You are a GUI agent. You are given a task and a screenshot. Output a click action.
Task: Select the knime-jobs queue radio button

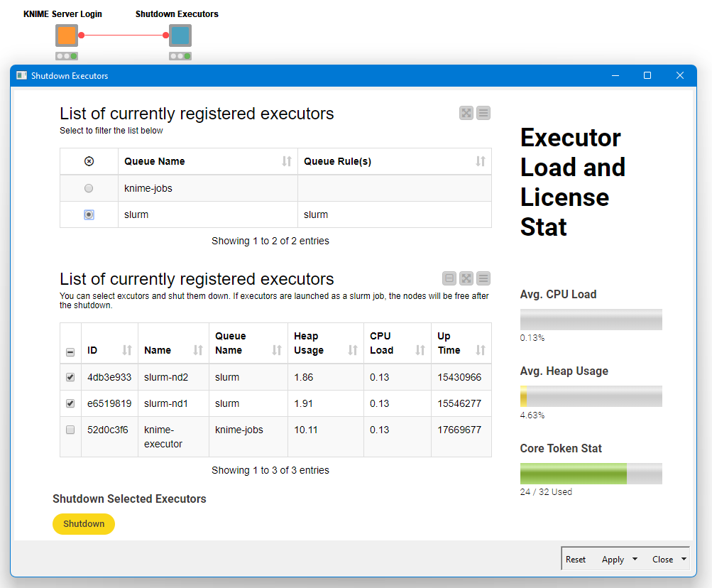[x=89, y=188]
